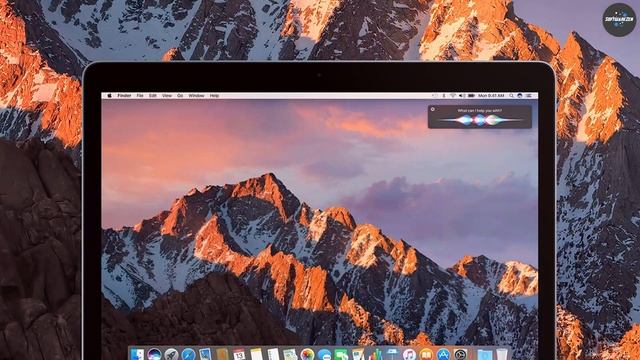Click the Siri icon in menu bar
The height and width of the screenshot is (360, 640).
[x=520, y=96]
